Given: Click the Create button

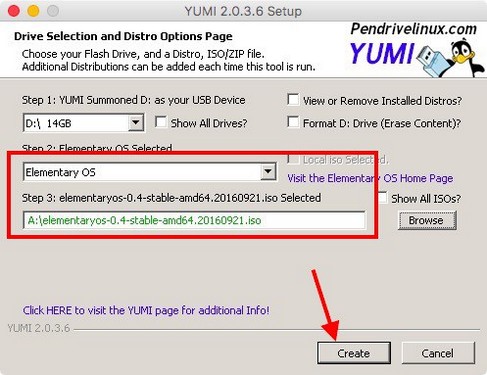Looking at the screenshot, I should (354, 353).
